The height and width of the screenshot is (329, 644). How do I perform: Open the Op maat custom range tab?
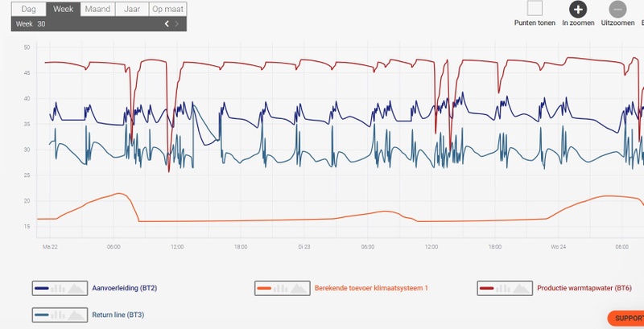(167, 9)
